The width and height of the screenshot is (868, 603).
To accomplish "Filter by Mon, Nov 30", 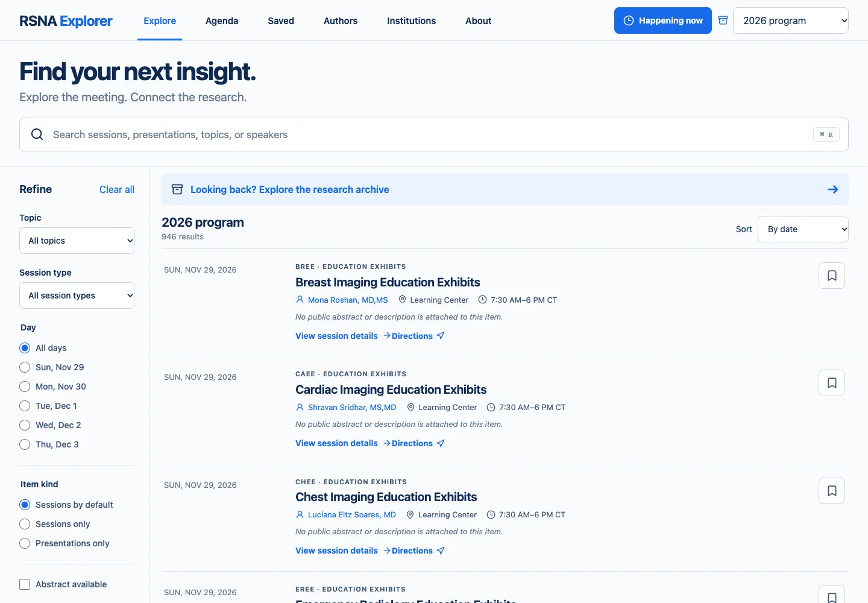I will [x=25, y=387].
